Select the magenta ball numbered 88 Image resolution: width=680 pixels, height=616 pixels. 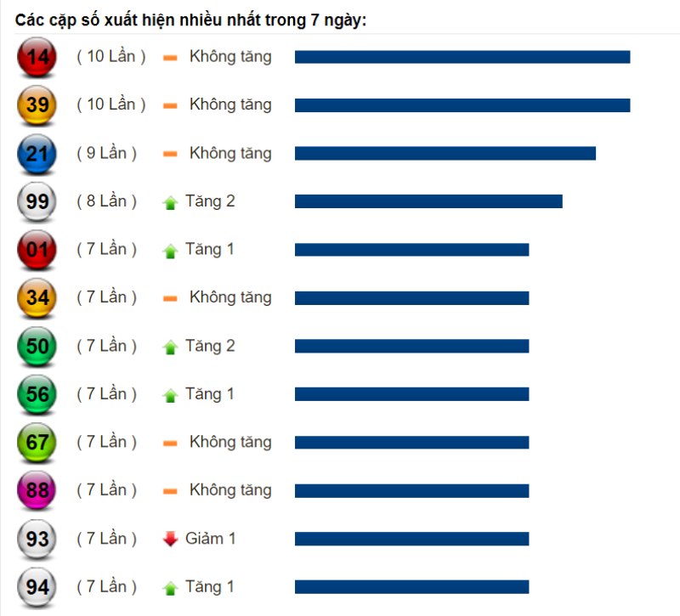click(37, 490)
